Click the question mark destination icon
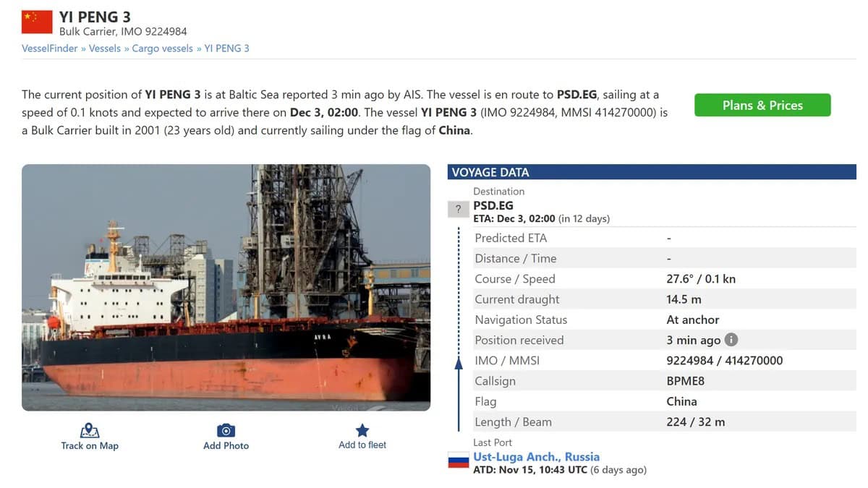The width and height of the screenshot is (868, 488). 458,210
